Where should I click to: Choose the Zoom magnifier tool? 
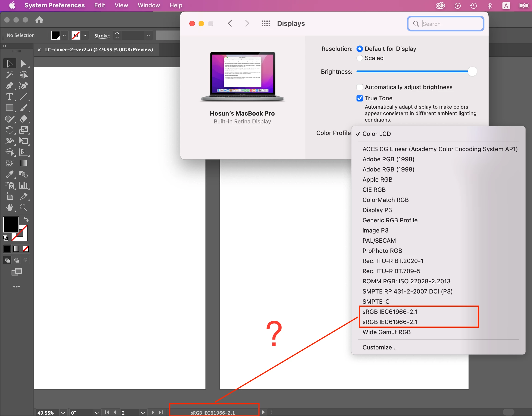[23, 208]
